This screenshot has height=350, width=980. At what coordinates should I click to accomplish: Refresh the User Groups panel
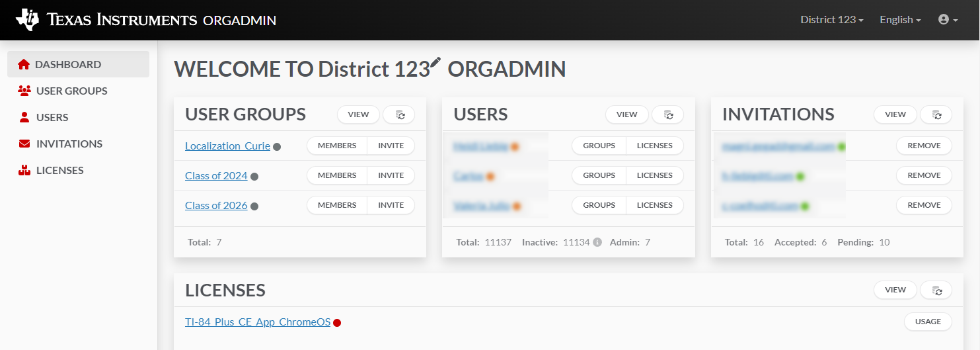[x=399, y=114]
